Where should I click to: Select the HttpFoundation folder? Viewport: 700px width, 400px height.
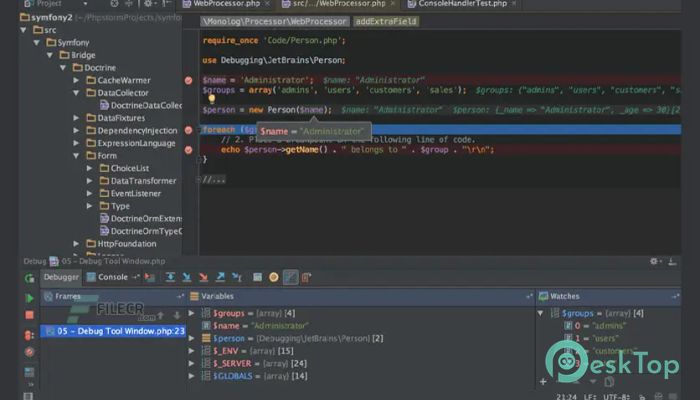coord(121,244)
